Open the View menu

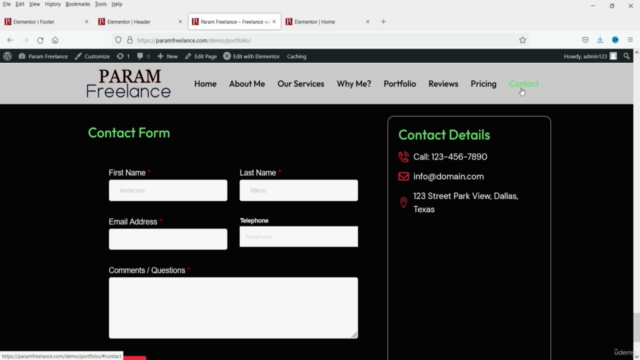[34, 4]
